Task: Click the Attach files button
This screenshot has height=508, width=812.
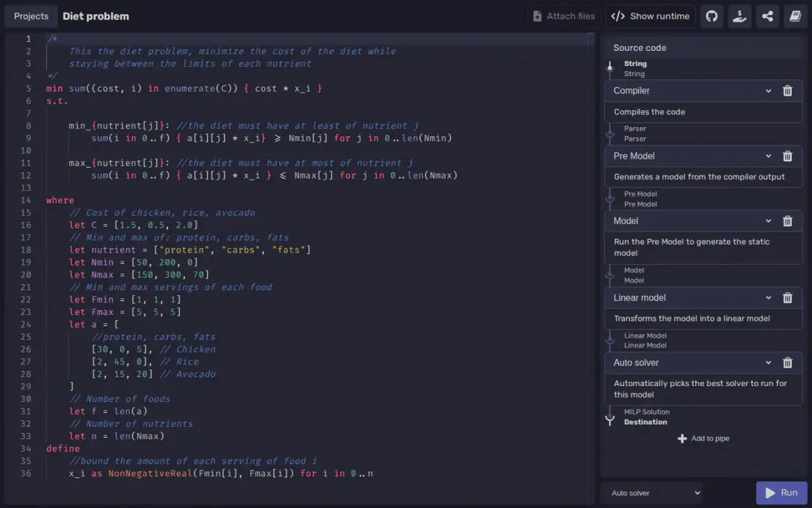Action: tap(564, 16)
